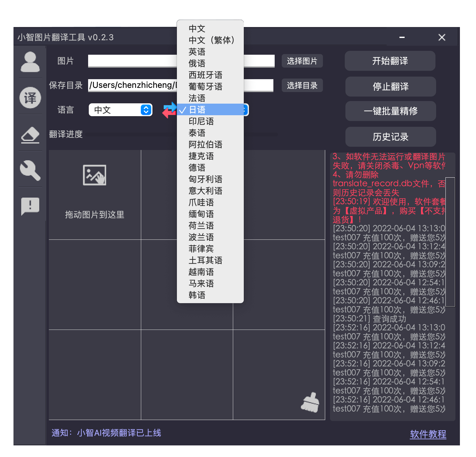Image resolution: width=476 pixels, height=457 pixels.
Task: Start translation with 开始翻译 button
Action: click(x=390, y=61)
